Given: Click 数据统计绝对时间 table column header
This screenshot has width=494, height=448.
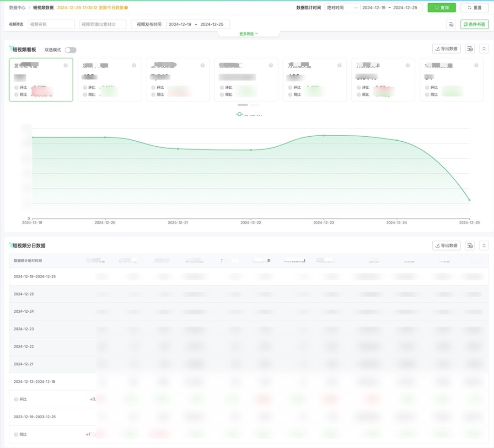Looking at the screenshot, I should coord(28,261).
